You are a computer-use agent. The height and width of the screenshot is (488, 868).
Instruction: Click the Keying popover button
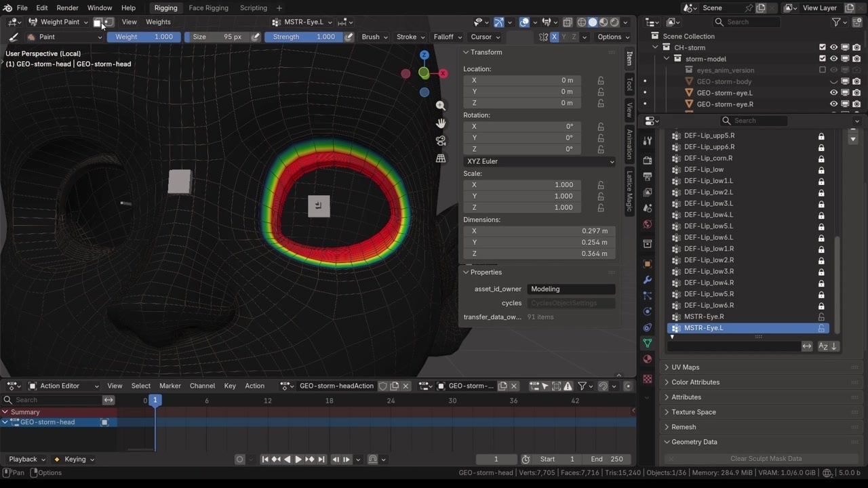pos(75,459)
